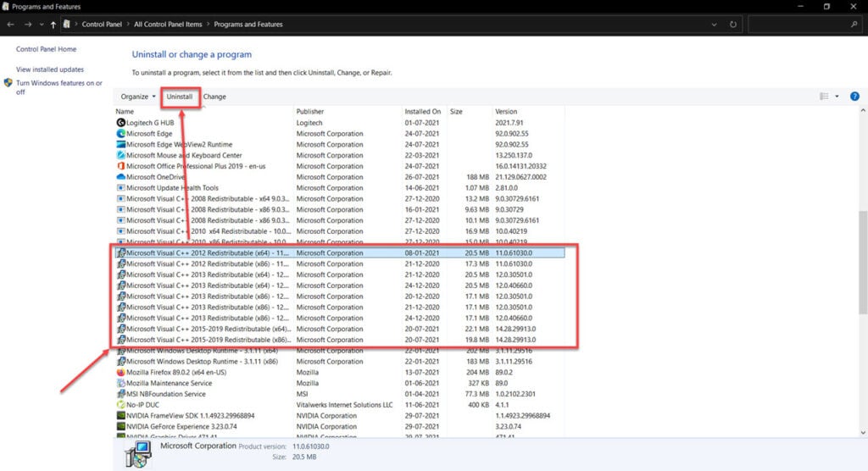
Task: Sort by the Installed On column header
Action: [424, 111]
